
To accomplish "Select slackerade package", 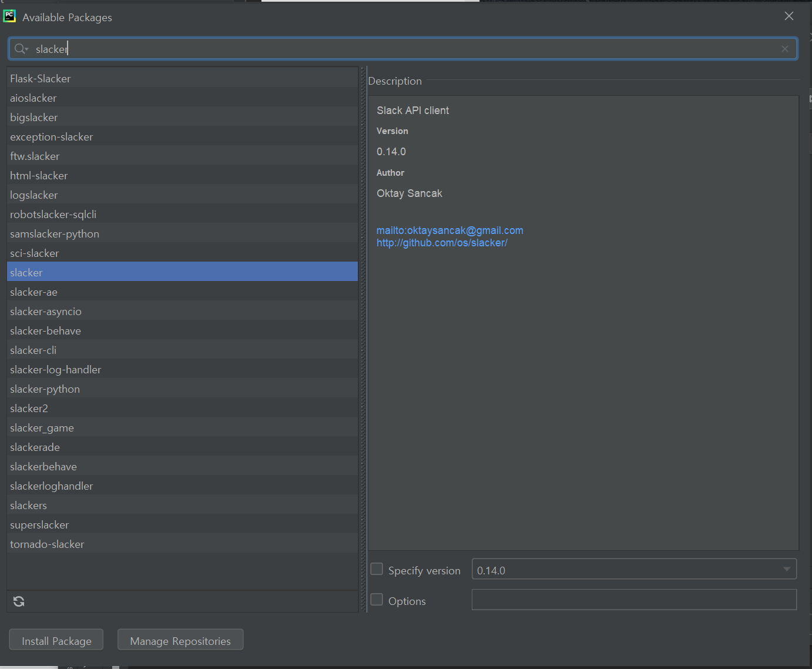I will [182, 447].
